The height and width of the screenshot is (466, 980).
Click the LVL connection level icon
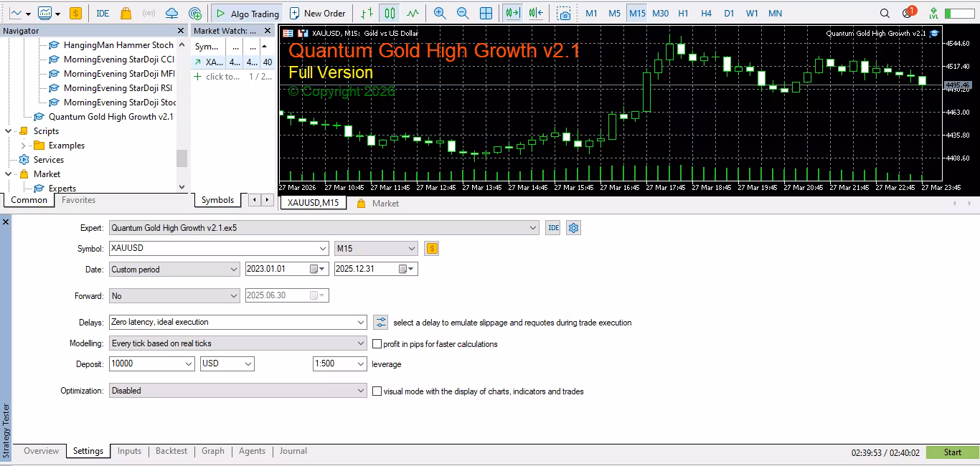933,13
